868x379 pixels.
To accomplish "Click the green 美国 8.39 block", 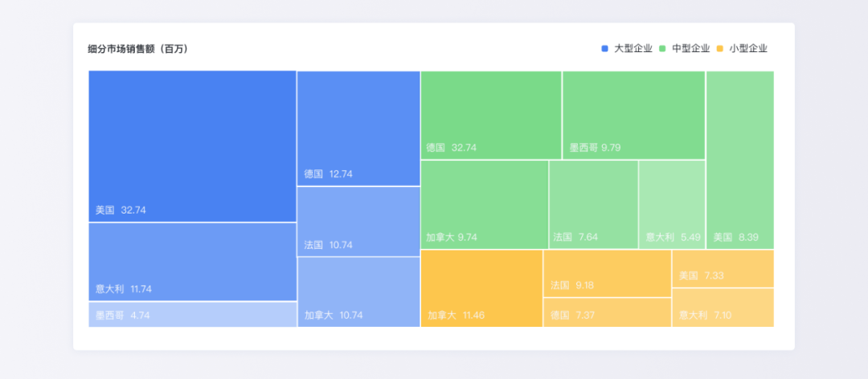I will pyautogui.click(x=739, y=160).
